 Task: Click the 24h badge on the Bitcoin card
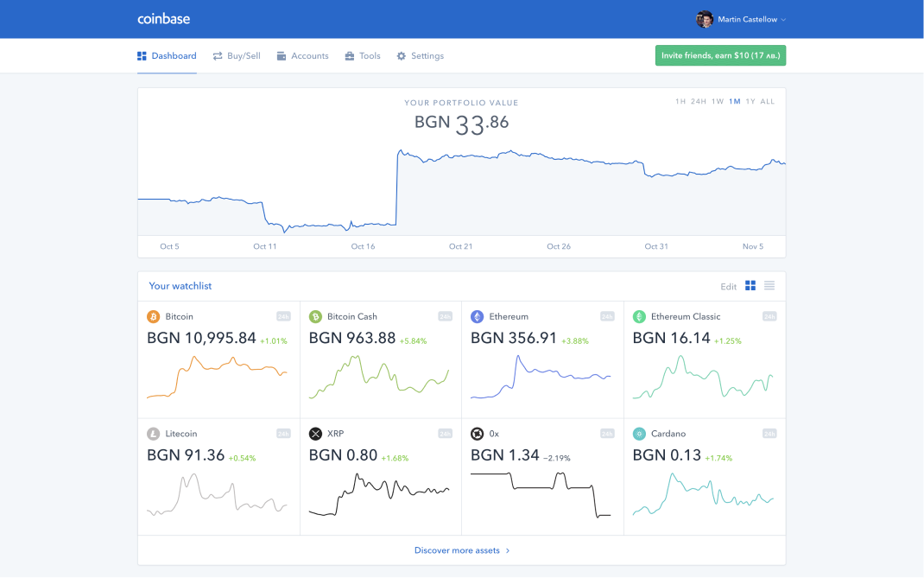283,317
